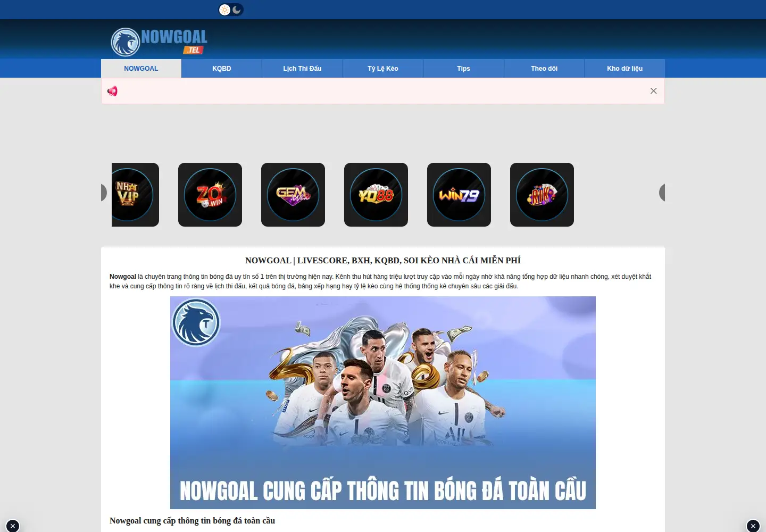
Task: Close the bottom-left floating ad
Action: click(x=13, y=526)
